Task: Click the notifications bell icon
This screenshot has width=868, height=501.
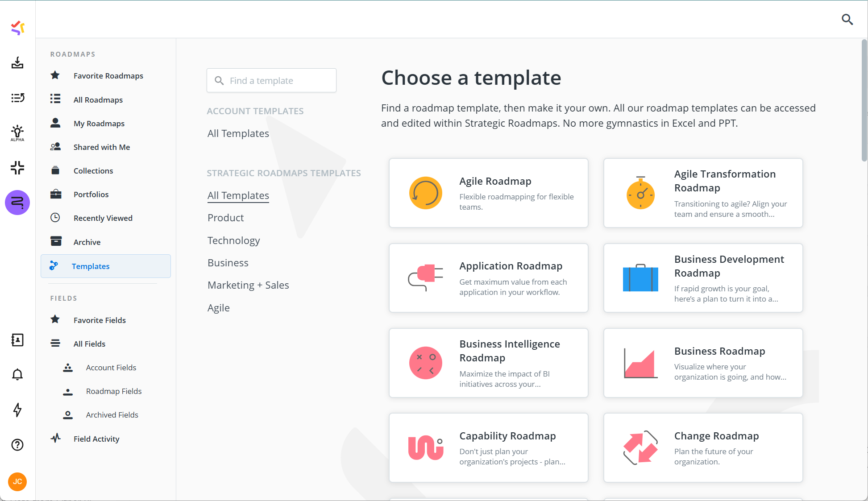Action: click(17, 375)
